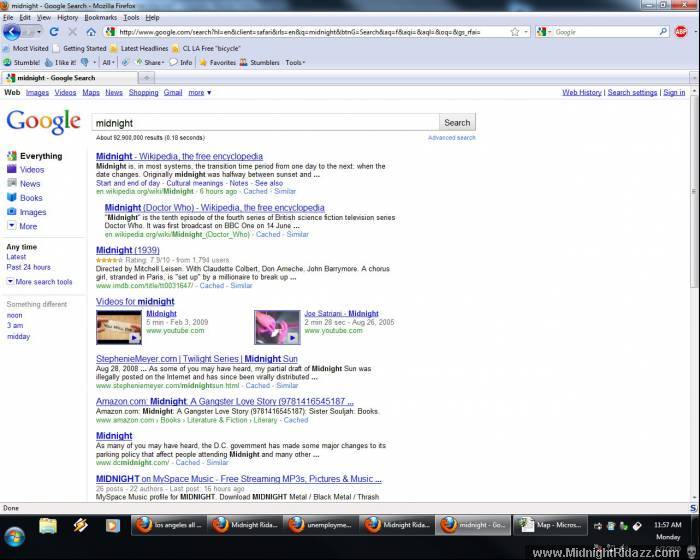Click the Sign in link
This screenshot has width=700, height=560.
674,92
